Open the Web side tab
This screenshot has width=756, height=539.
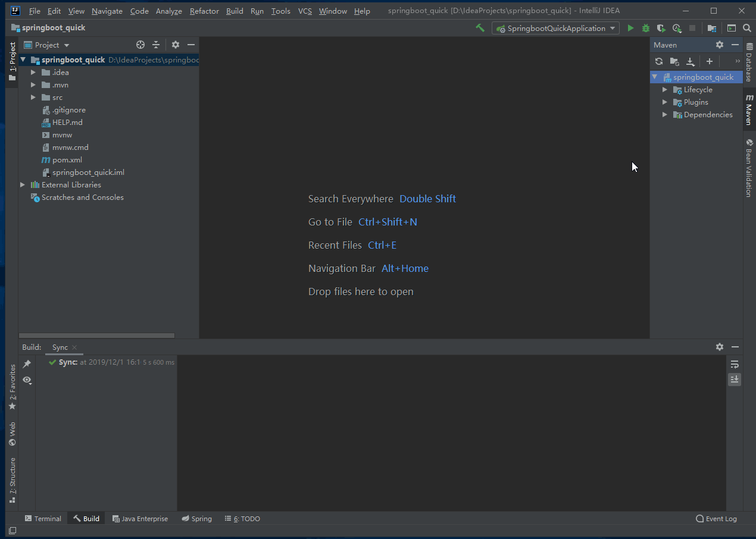coord(12,434)
